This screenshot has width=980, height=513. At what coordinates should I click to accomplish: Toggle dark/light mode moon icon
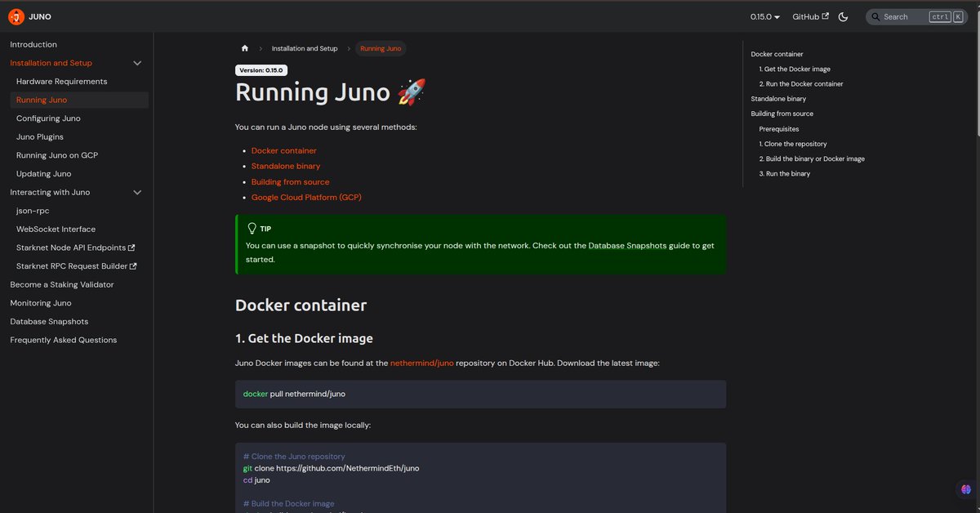(844, 16)
